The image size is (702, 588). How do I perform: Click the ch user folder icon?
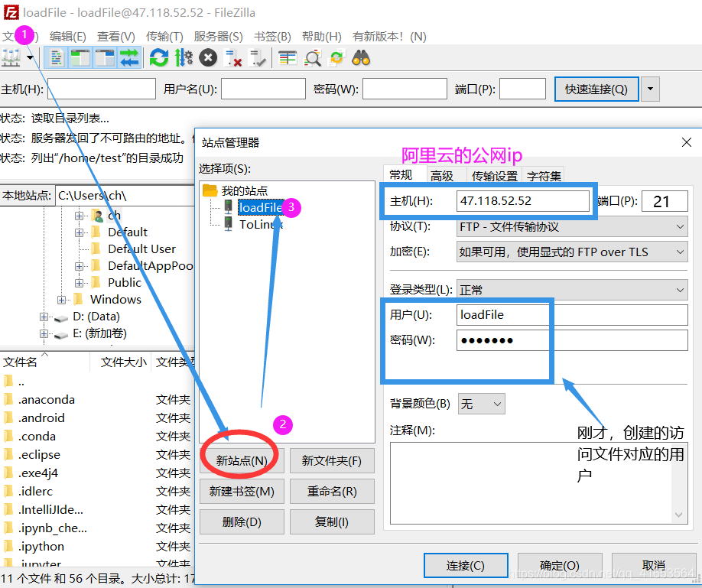[x=97, y=216]
